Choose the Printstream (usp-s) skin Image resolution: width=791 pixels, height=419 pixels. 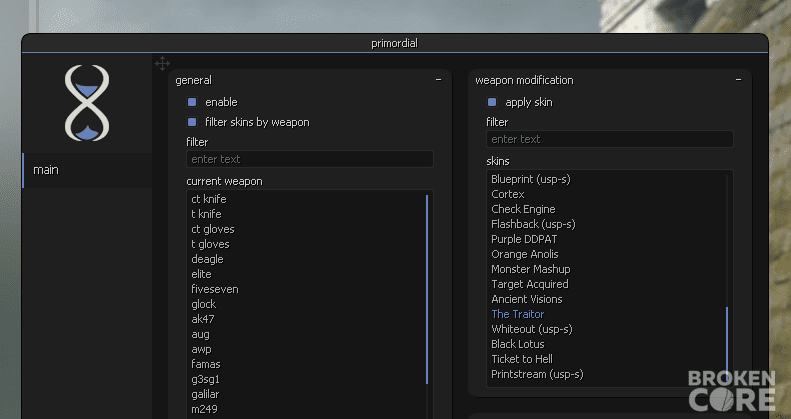tap(537, 374)
